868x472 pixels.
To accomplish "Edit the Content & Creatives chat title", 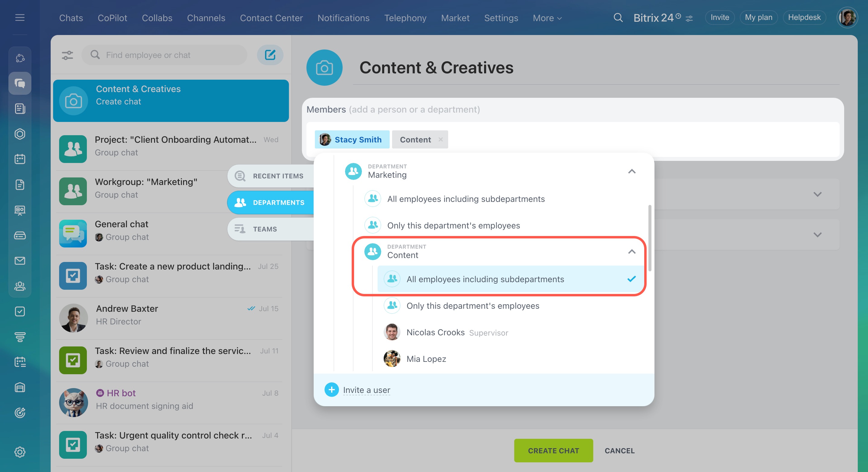I will tap(436, 67).
